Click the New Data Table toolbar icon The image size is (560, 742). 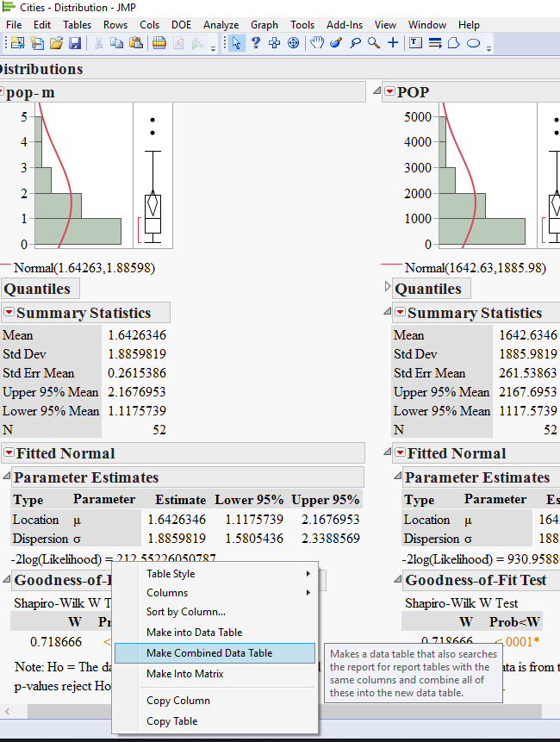point(17,43)
